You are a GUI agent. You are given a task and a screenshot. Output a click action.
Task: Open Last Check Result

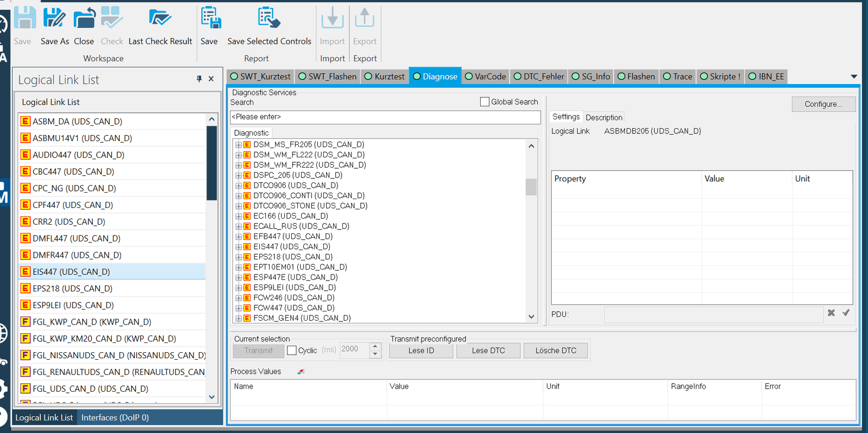[x=160, y=19]
